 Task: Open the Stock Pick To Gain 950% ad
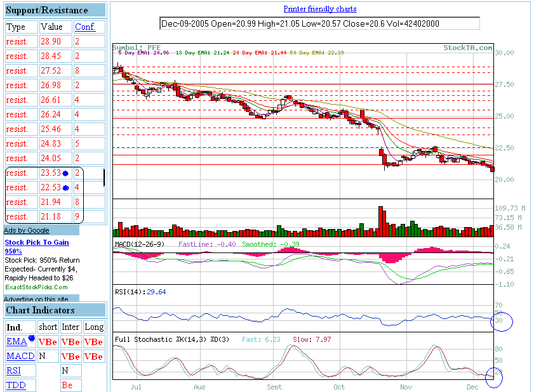36,246
